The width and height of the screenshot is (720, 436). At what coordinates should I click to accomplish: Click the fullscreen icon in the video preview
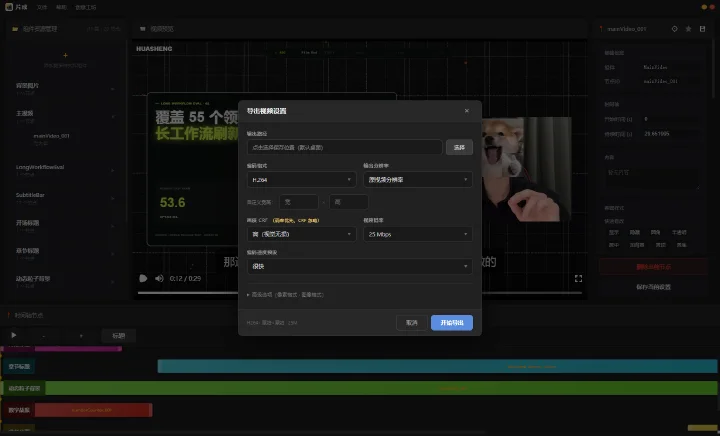[x=578, y=278]
